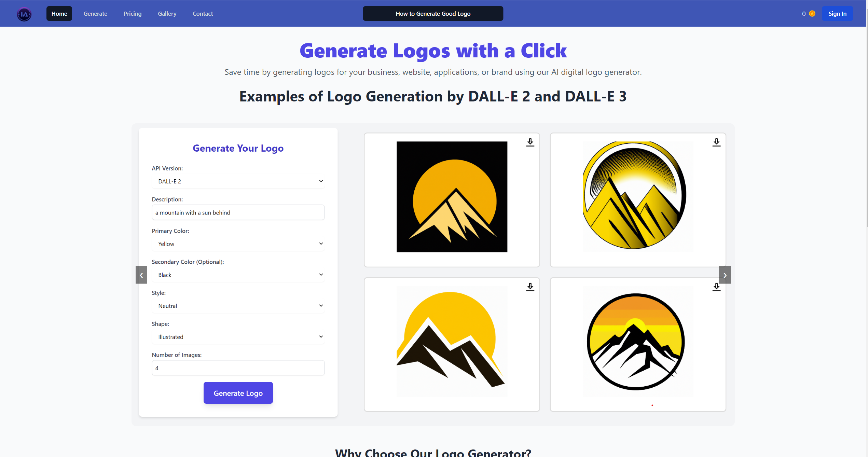Screen dimensions: 868x457
Task: Download the orange sunset circle logo
Action: click(716, 287)
